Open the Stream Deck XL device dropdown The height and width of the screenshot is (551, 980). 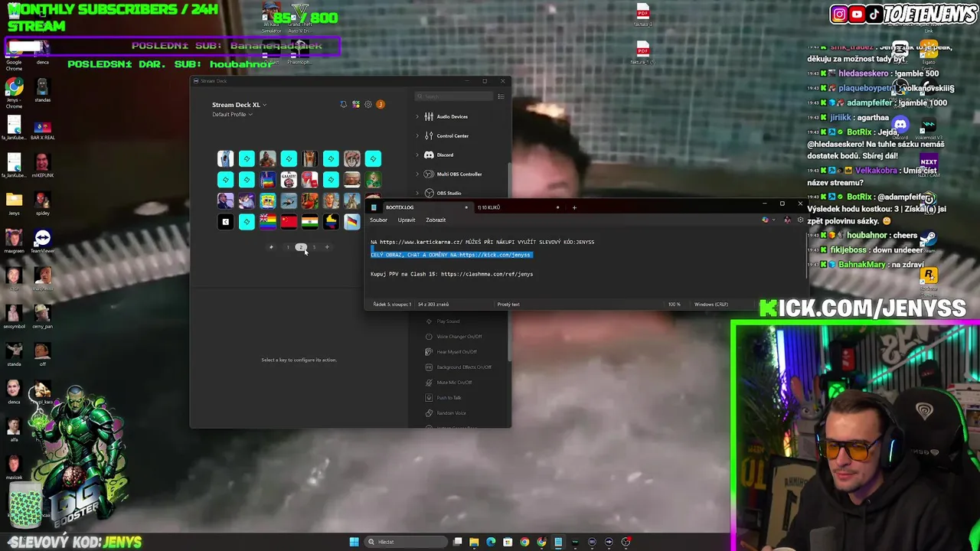(x=239, y=105)
